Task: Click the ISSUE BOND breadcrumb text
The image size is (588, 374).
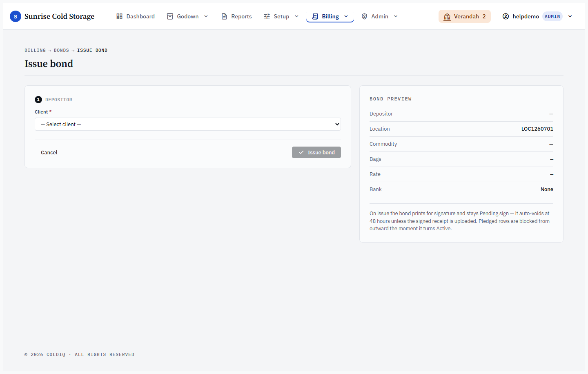Action: point(92,50)
